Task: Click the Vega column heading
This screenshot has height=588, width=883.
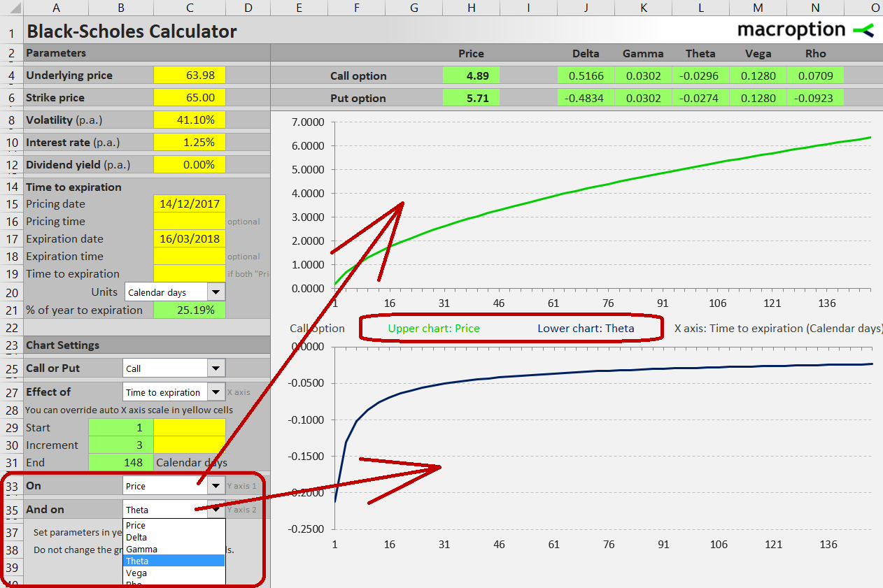Action: tap(758, 53)
